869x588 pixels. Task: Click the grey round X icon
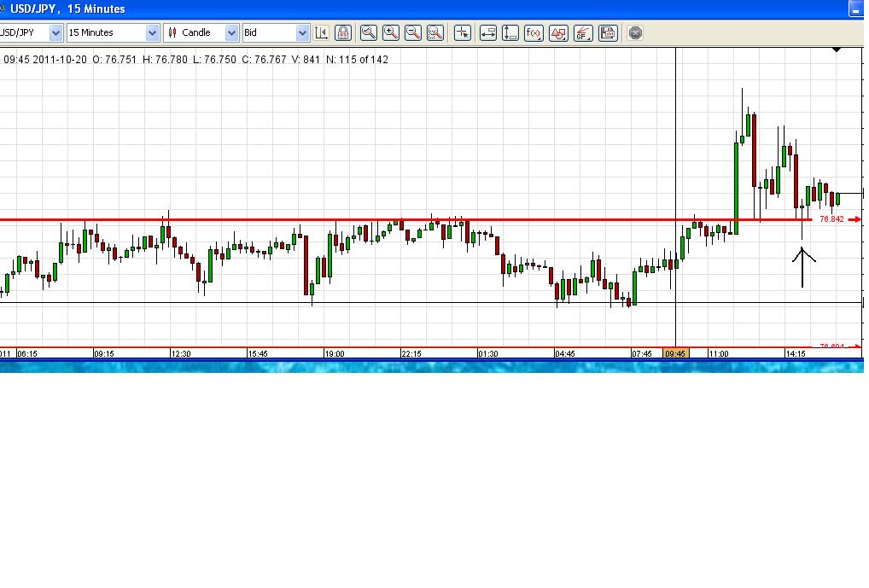(x=635, y=32)
